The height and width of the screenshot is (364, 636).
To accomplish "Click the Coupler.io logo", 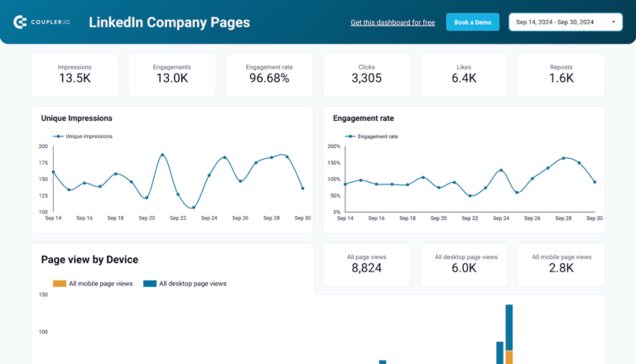I will click(41, 22).
